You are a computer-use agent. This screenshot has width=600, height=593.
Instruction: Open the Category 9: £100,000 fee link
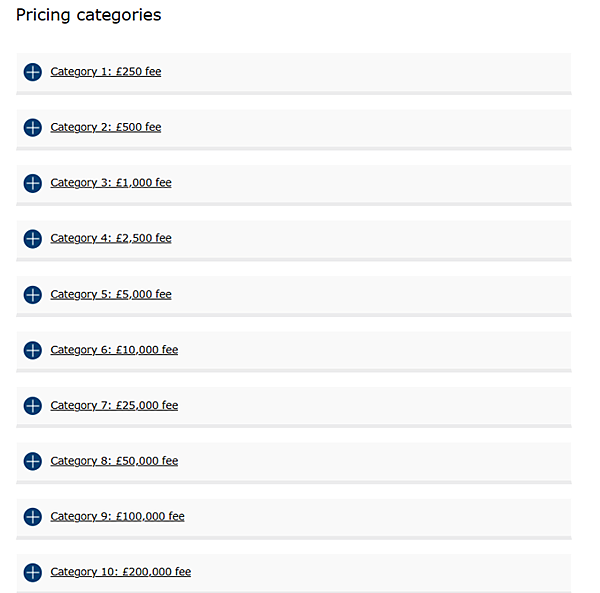point(117,517)
